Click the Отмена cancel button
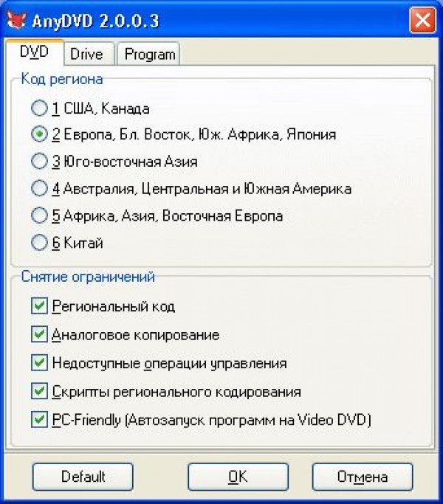The image size is (443, 504). click(362, 477)
